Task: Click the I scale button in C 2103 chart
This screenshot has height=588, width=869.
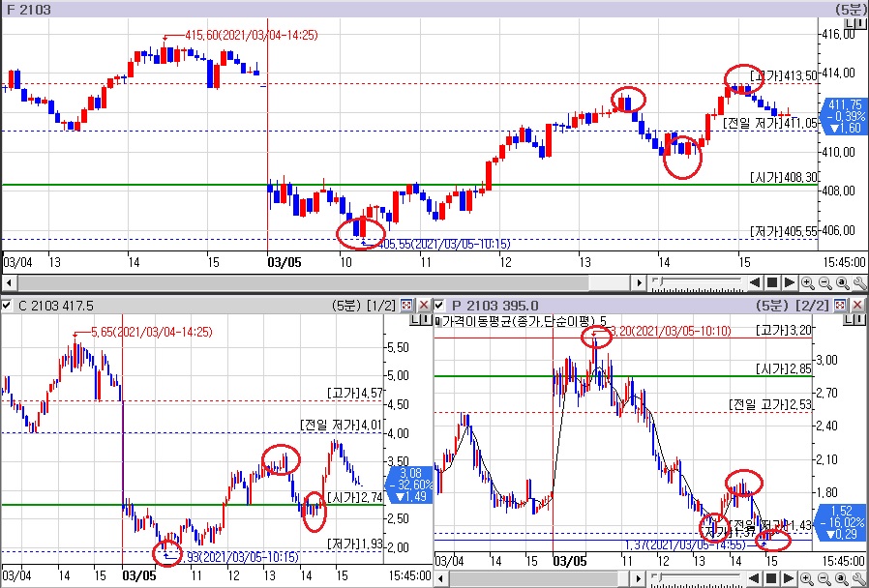Action: 426,320
